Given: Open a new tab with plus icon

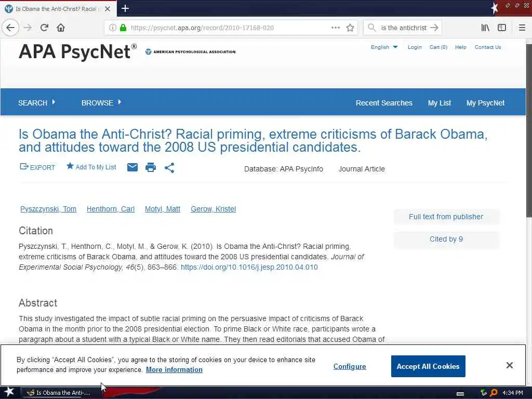Looking at the screenshot, I should click(x=125, y=8).
